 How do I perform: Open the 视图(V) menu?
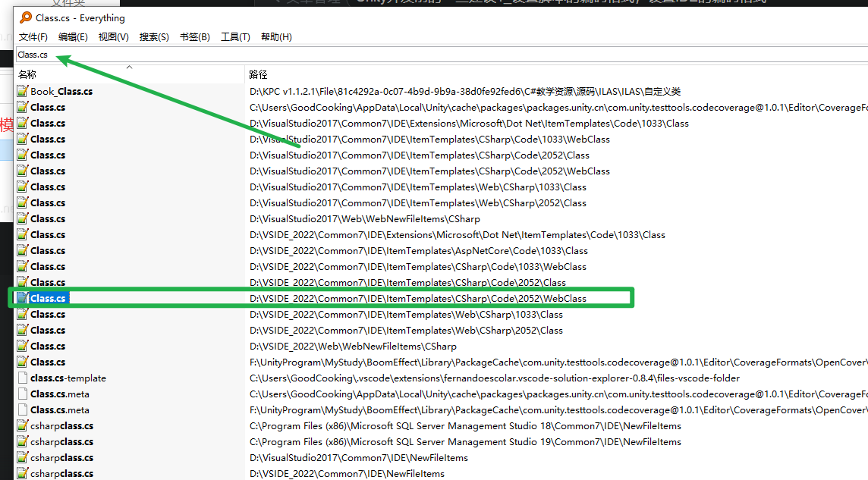click(x=114, y=37)
